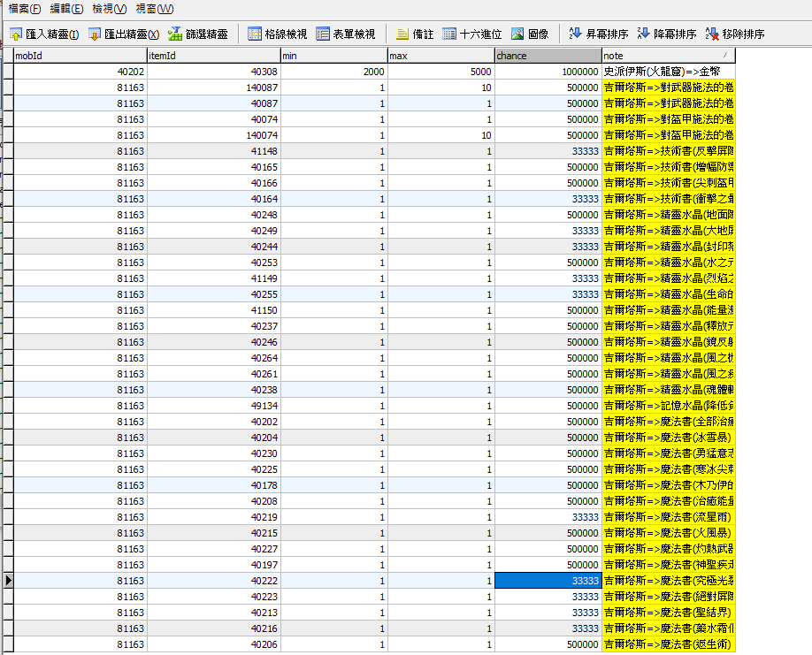Open the 編輯(E) menu
The width and height of the screenshot is (812, 655).
(x=66, y=9)
